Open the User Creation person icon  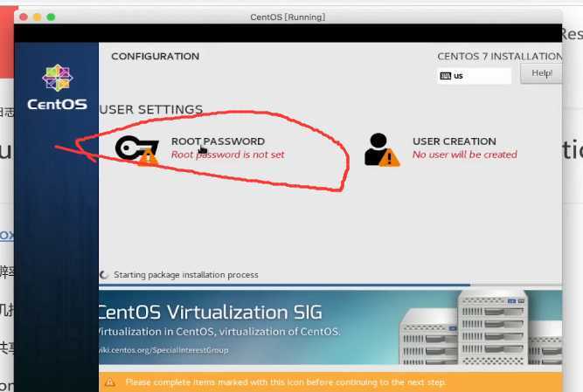pyautogui.click(x=382, y=149)
